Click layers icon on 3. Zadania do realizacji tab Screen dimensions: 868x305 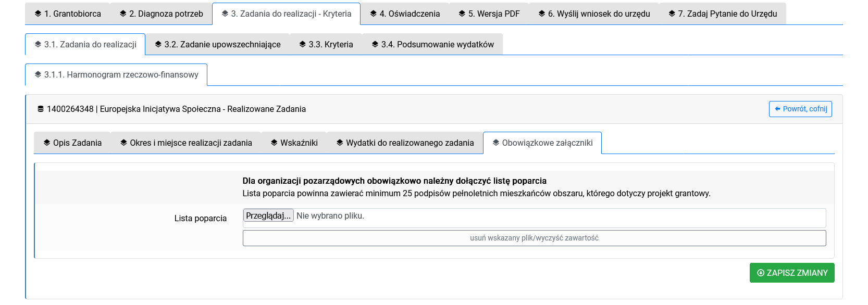tap(225, 14)
